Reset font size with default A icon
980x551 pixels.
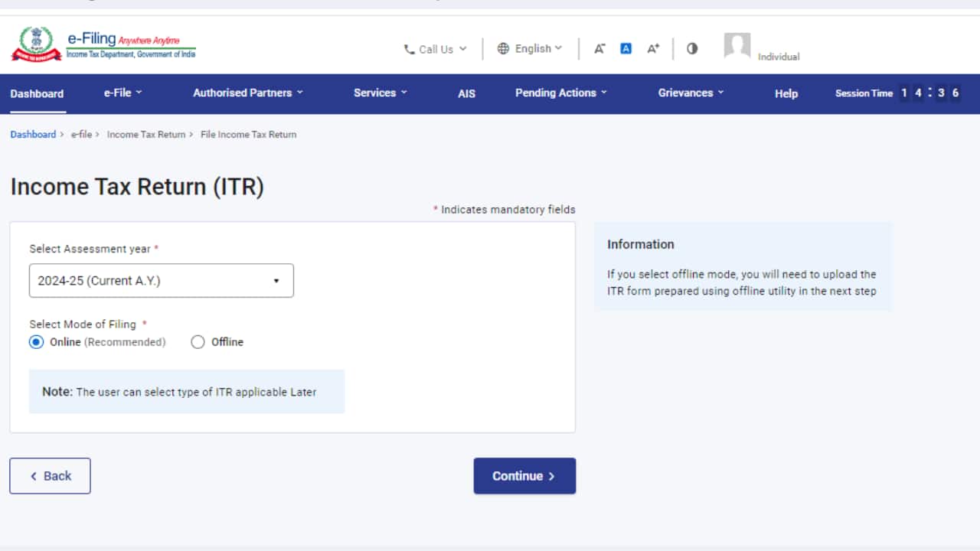point(626,49)
